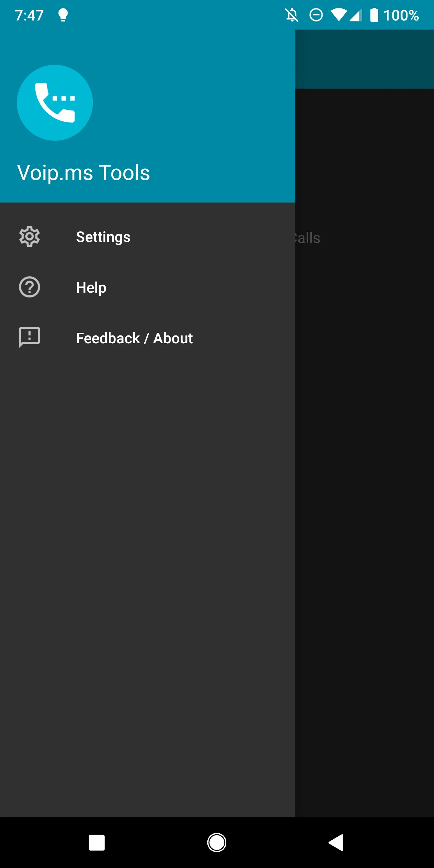Tap the battery 100% indicator
The height and width of the screenshot is (868, 434).
395,15
